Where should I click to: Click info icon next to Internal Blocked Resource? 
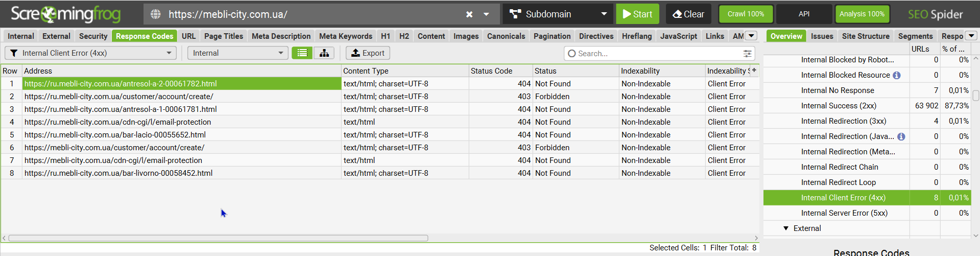click(897, 75)
